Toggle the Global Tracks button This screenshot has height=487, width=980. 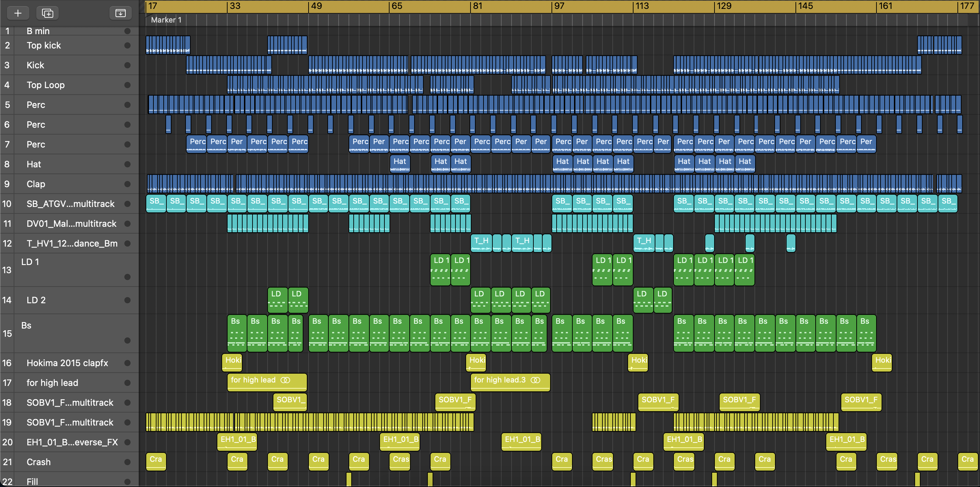tap(120, 13)
